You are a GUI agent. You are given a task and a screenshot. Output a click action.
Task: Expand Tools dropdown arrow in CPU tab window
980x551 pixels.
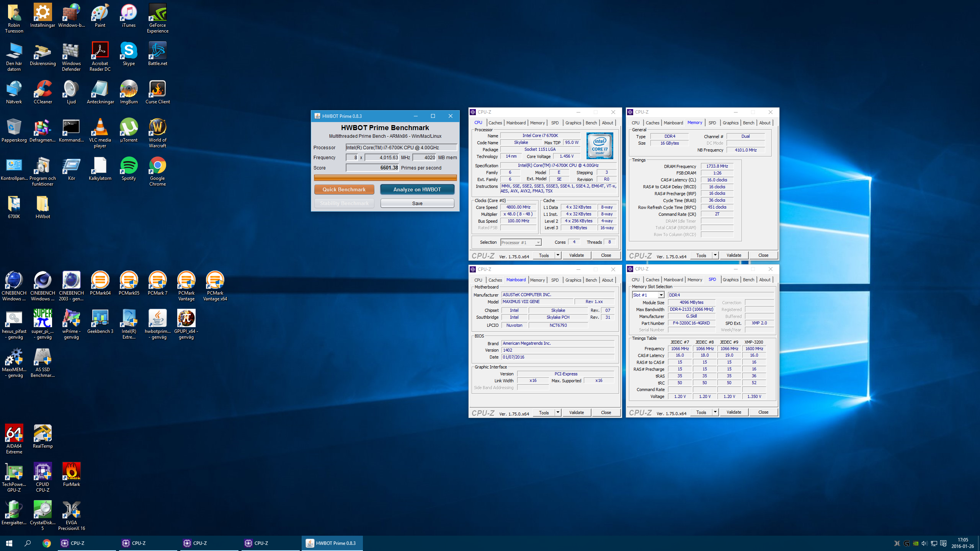click(x=558, y=255)
